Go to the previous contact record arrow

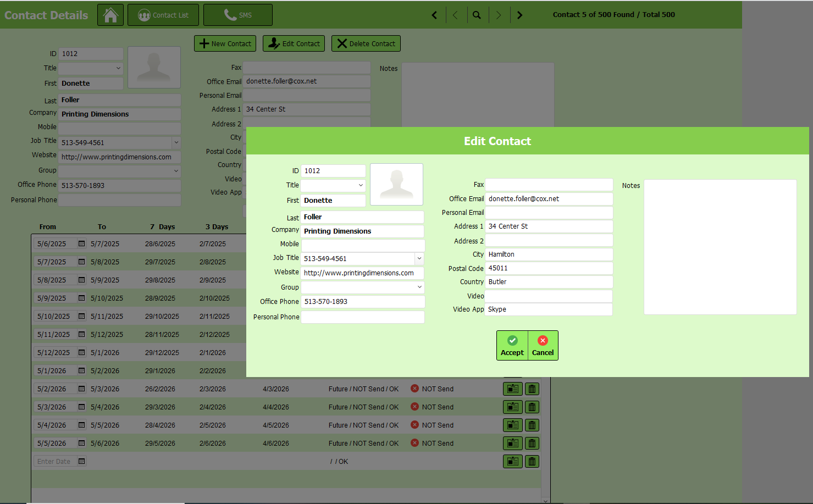click(x=455, y=15)
